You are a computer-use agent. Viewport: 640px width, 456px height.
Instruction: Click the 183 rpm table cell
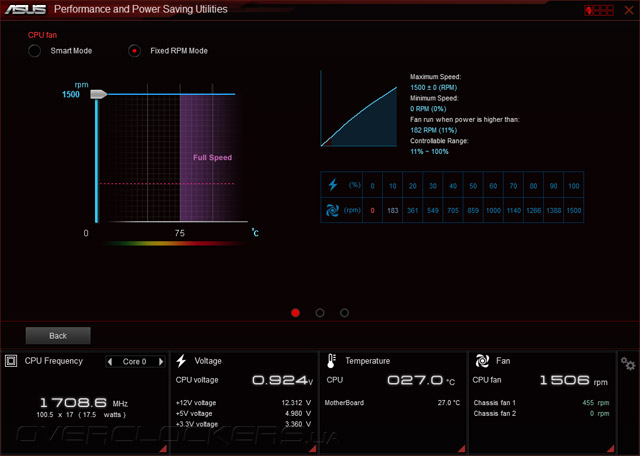point(393,210)
